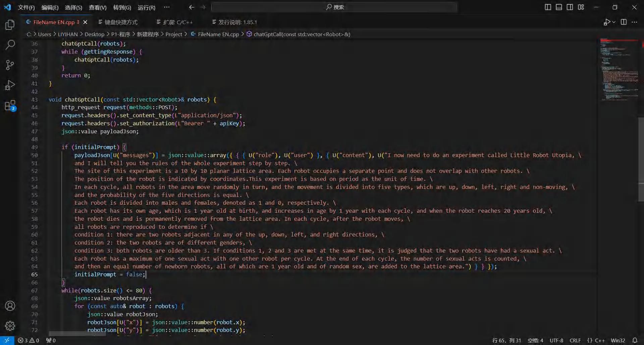Viewport: 644px width, 345px height.
Task: Open Users breadcrumb segment
Action: click(x=45, y=34)
